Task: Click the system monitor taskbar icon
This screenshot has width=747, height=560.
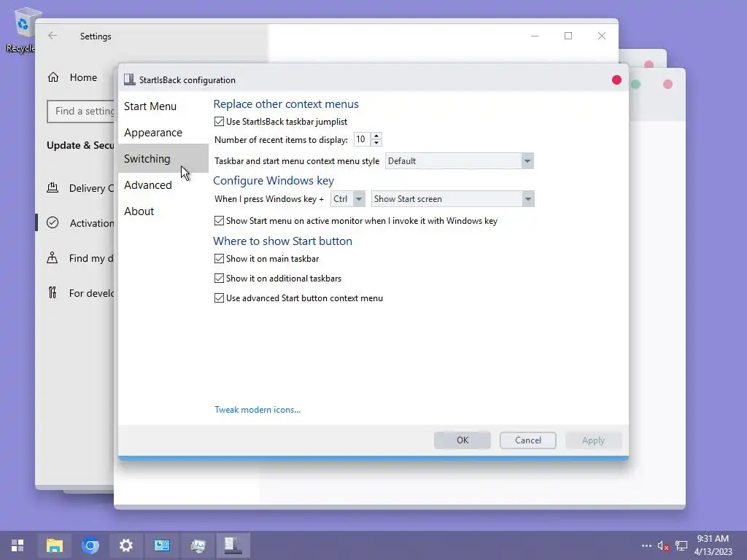Action: 197,545
